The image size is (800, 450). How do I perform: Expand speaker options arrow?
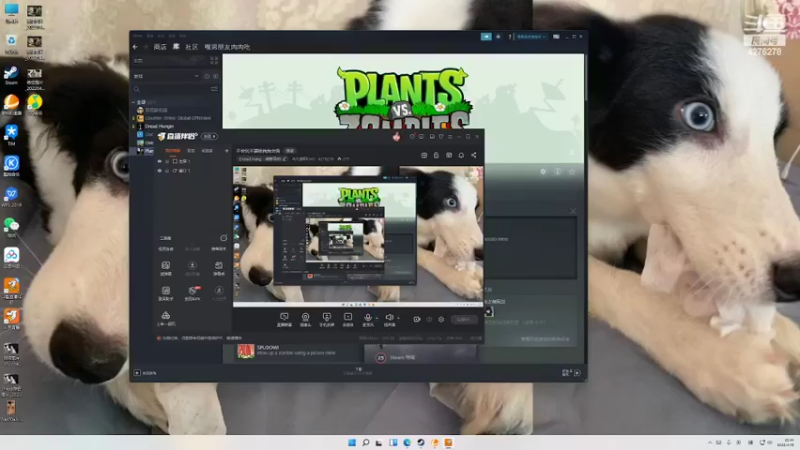point(398,318)
